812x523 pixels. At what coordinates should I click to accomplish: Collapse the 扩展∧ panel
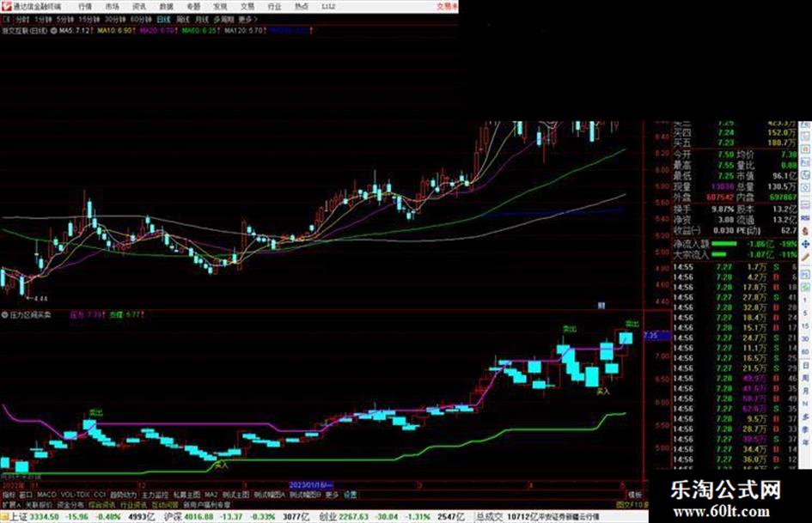click(x=11, y=504)
